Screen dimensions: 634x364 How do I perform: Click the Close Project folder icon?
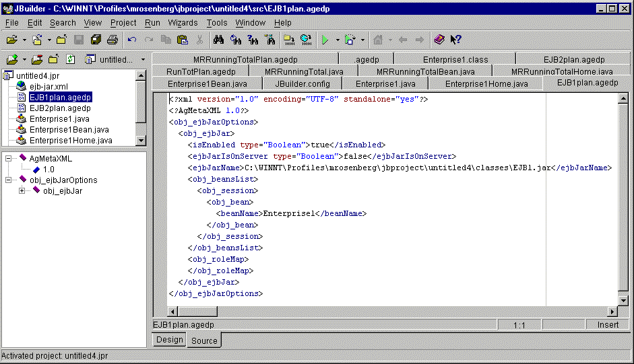point(53,59)
